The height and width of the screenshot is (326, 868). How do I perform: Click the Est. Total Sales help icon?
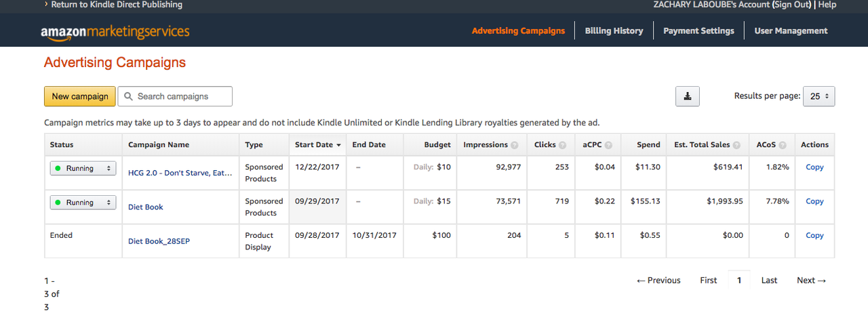coord(737,145)
